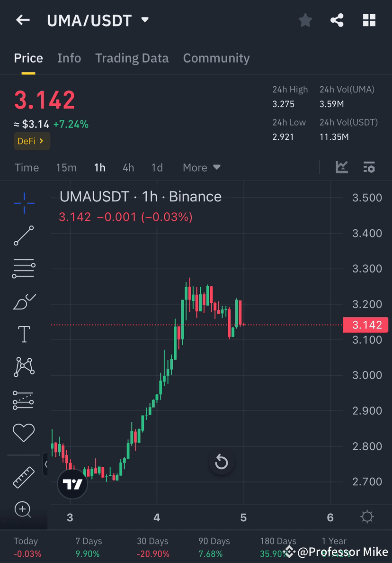Reset the chart view with refresh button
Viewport: 392px width, 563px height.
click(221, 462)
